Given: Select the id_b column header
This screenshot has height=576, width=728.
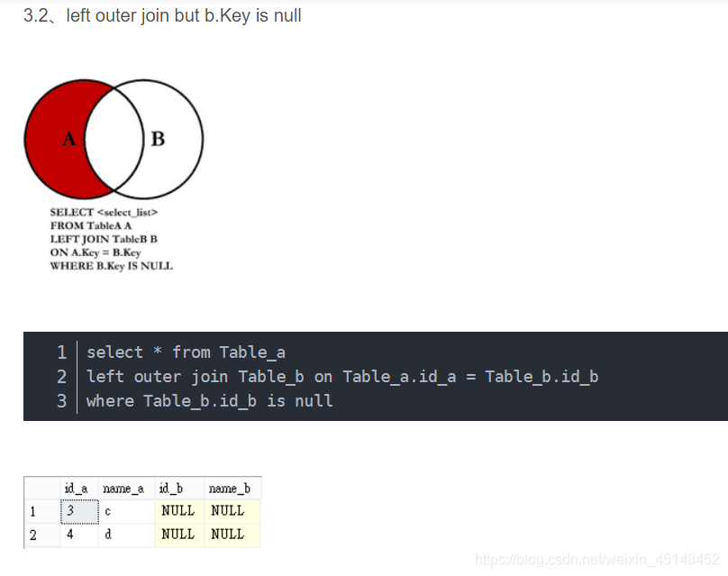Looking at the screenshot, I should pyautogui.click(x=171, y=489).
